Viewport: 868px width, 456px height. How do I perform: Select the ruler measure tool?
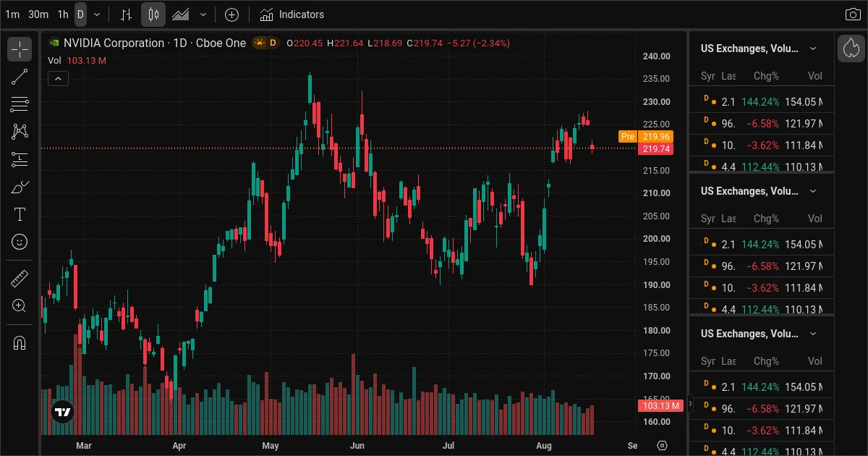pos(20,278)
